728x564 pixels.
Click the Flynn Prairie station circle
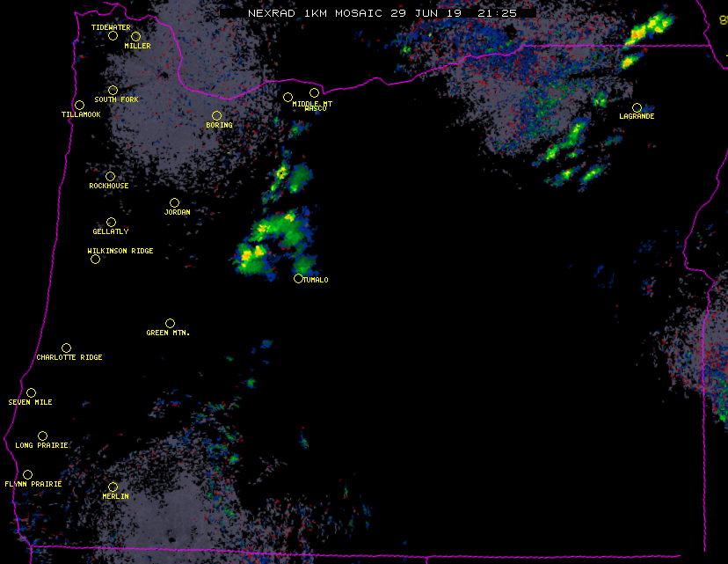click(x=27, y=474)
